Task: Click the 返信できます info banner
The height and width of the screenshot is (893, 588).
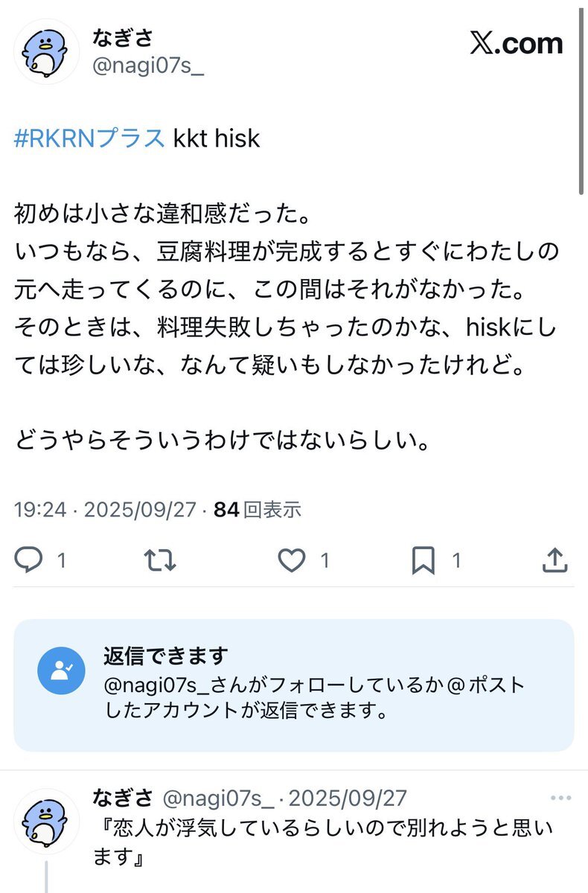Action: 293,685
